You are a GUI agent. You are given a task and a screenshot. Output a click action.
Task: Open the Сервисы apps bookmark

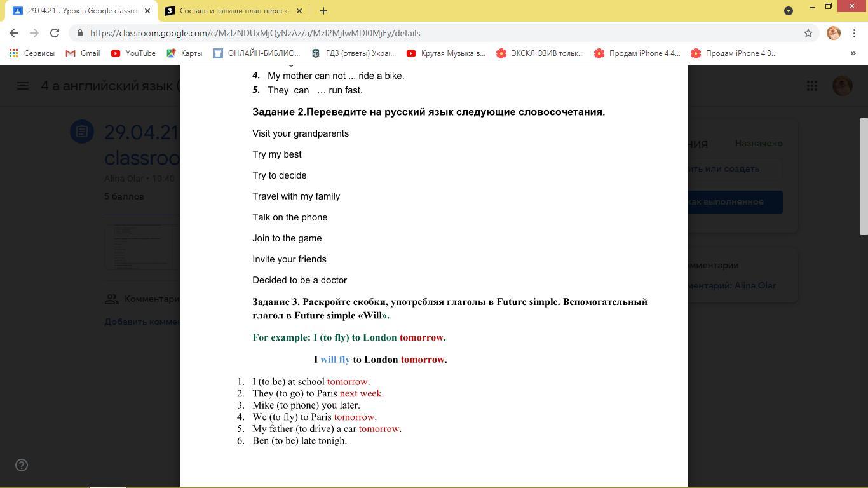coord(32,53)
